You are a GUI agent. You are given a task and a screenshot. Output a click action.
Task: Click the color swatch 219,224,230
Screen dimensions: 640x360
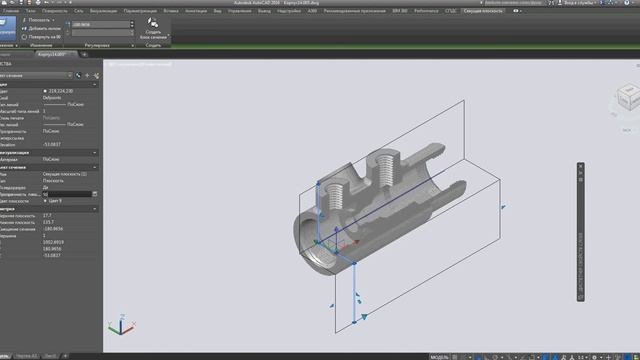tap(45, 91)
